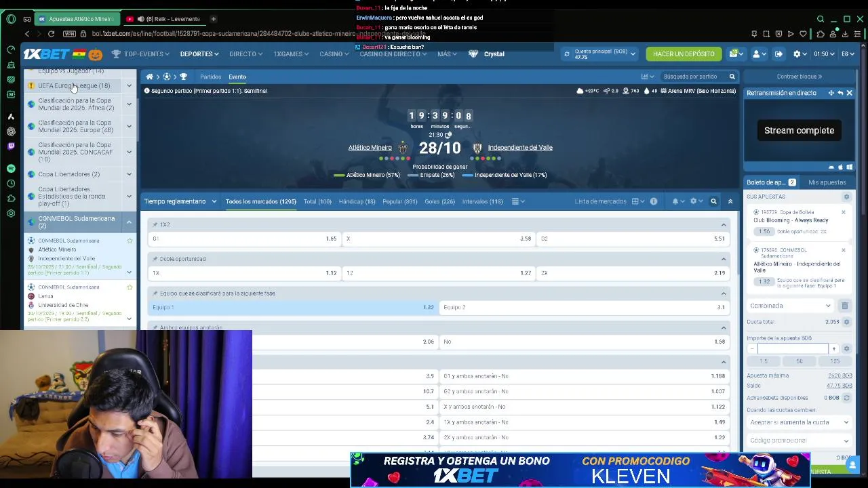The height and width of the screenshot is (488, 868).
Task: Click the refresh balance icon near Cuenta principal
Action: coord(567,54)
